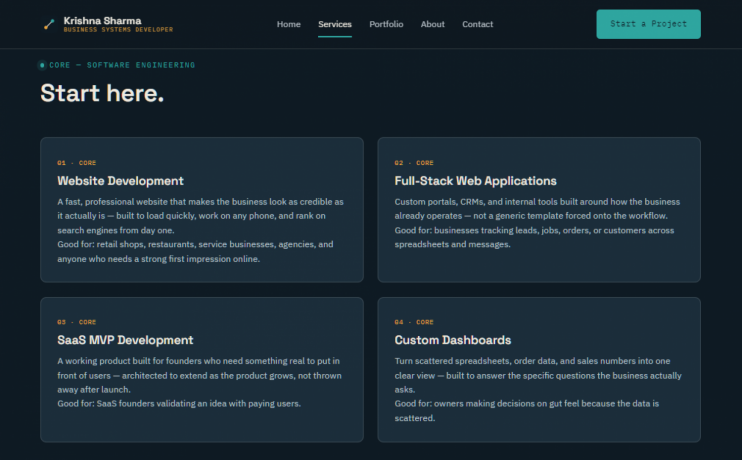
Task: Click the Business Systems Developer tagline
Action: [118, 30]
